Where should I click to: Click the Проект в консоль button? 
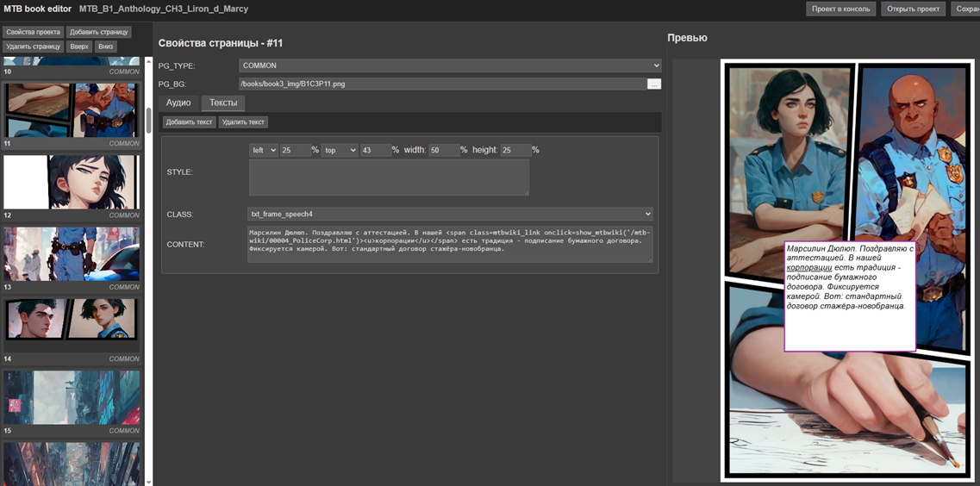pos(841,9)
